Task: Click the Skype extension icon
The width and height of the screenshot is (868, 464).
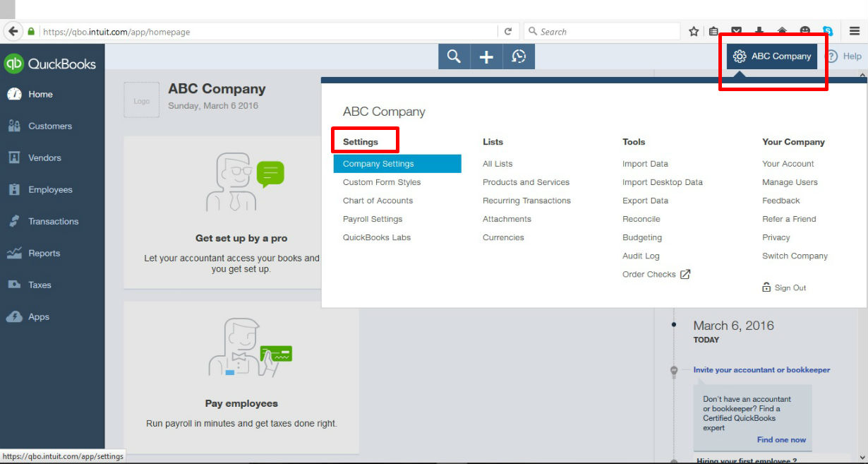Action: click(x=828, y=32)
